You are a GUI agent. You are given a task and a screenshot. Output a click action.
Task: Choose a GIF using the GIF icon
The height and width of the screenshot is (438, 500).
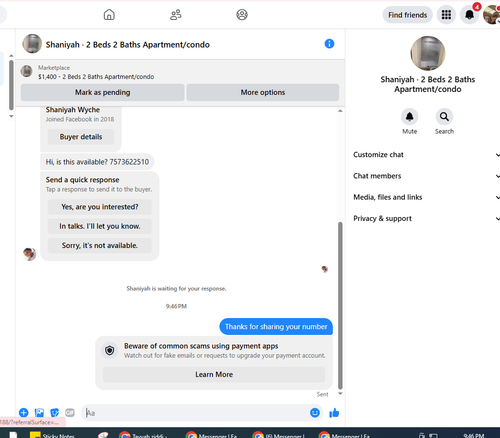(x=70, y=413)
